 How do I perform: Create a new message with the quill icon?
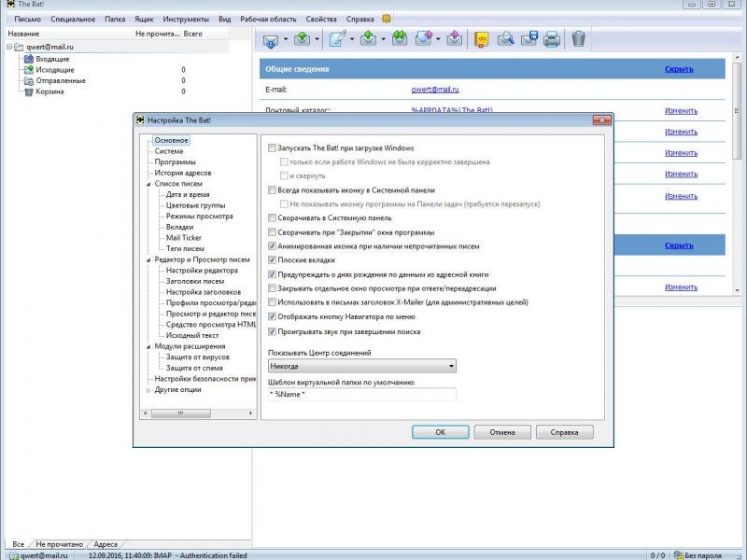tap(337, 39)
